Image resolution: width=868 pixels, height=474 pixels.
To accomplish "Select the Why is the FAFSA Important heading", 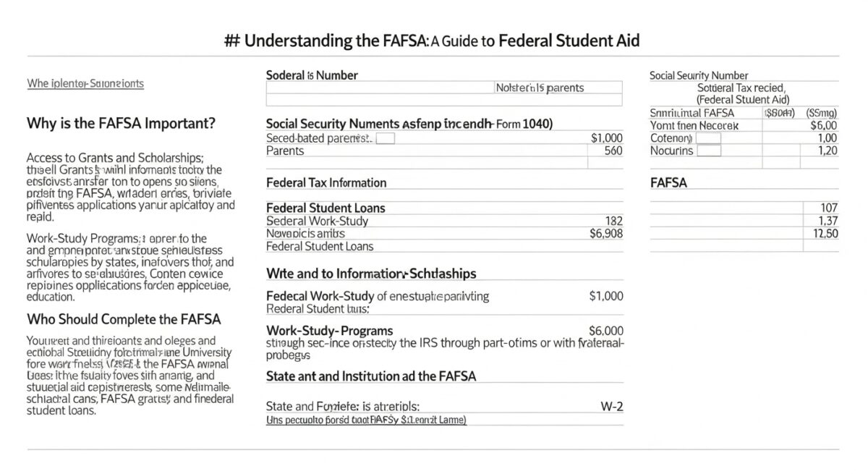I will pos(121,124).
